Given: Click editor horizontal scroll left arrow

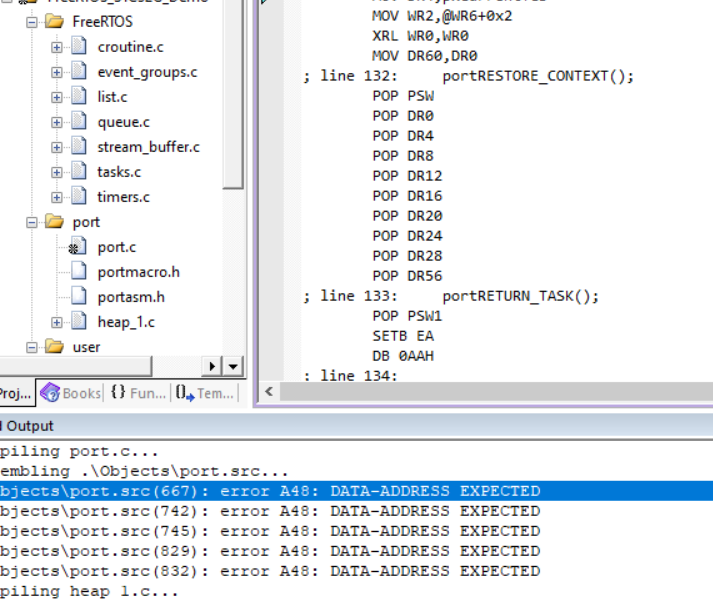Looking at the screenshot, I should point(269,392).
